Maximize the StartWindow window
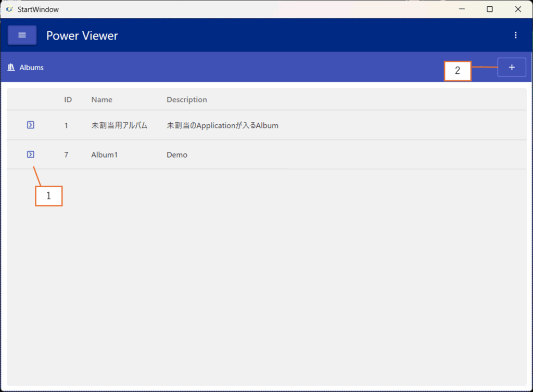The image size is (533, 392). pyautogui.click(x=489, y=9)
